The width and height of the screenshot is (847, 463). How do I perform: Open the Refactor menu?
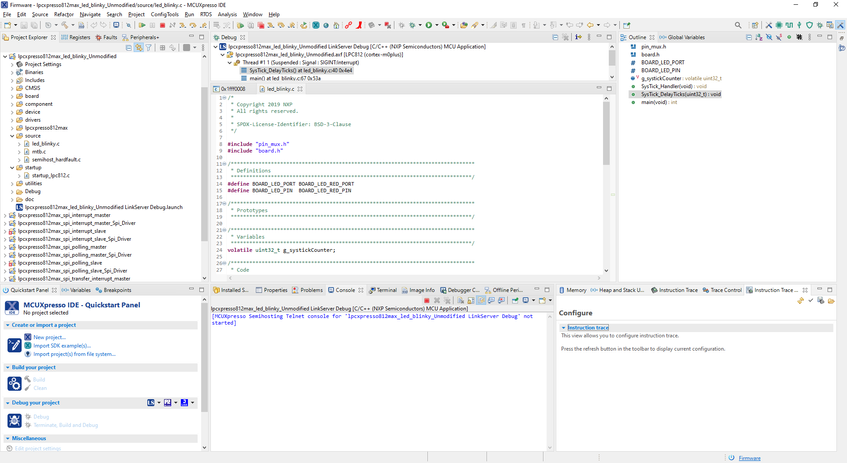(x=63, y=14)
